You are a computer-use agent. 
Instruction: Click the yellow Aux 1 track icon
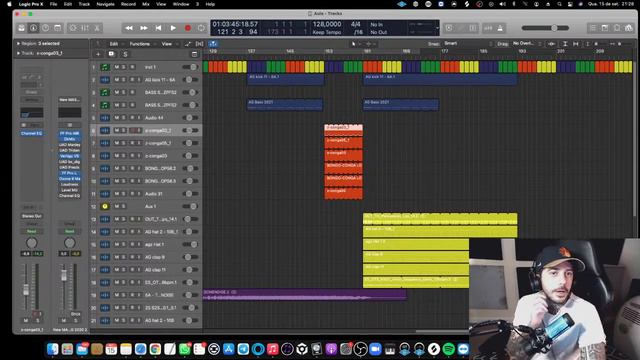(x=105, y=206)
